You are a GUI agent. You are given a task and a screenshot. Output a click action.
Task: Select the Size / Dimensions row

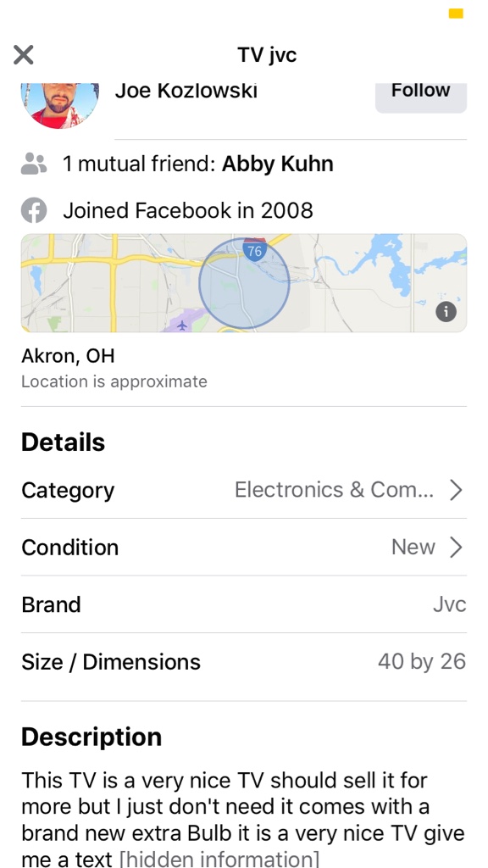pyautogui.click(x=244, y=662)
